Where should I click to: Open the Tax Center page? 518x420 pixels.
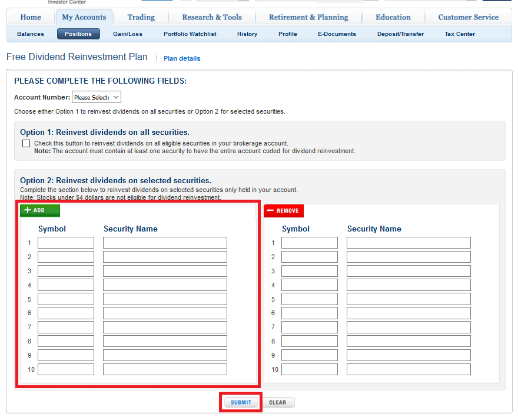(x=460, y=34)
